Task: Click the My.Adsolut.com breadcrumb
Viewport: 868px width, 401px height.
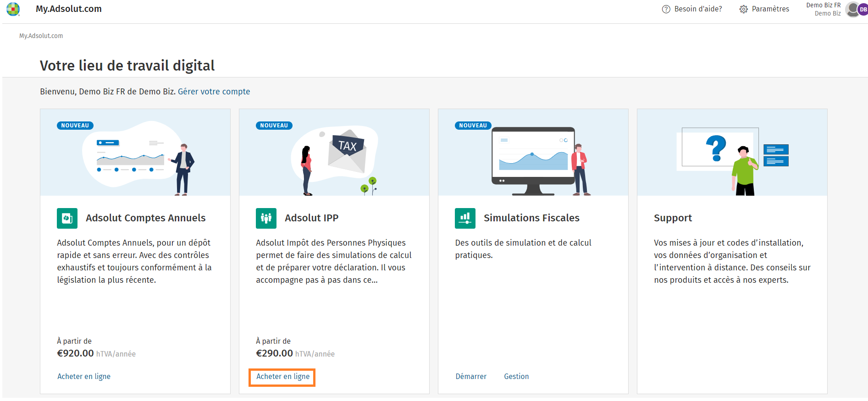Action: pyautogui.click(x=41, y=36)
